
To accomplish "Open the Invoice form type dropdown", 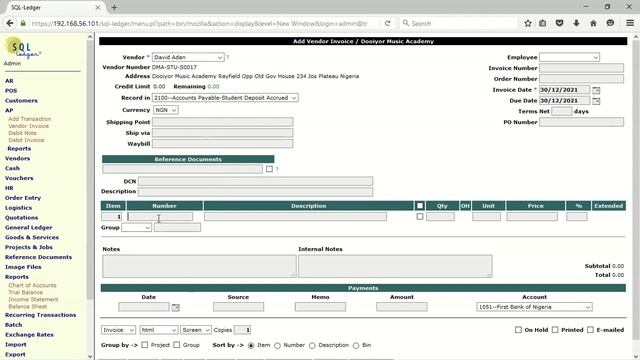I will coord(118,330).
